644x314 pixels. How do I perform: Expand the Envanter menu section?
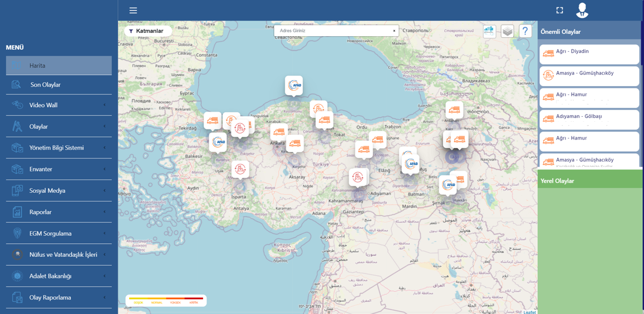click(x=58, y=170)
